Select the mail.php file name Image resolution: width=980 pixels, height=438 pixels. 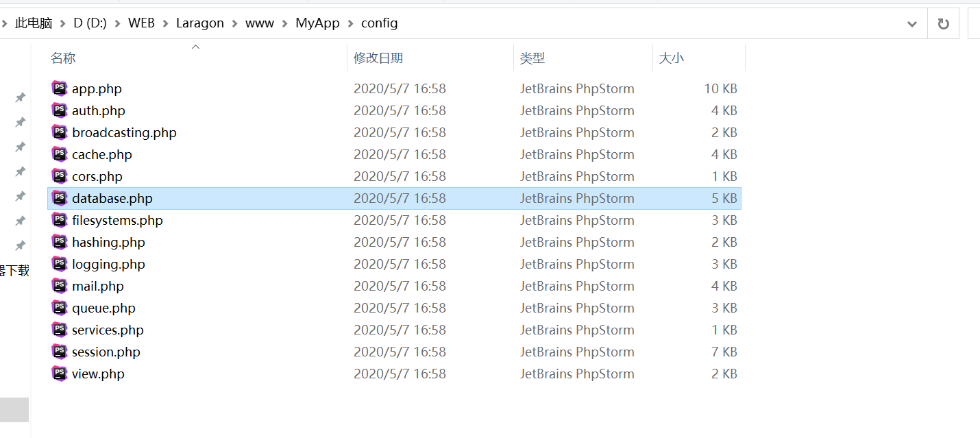(98, 286)
